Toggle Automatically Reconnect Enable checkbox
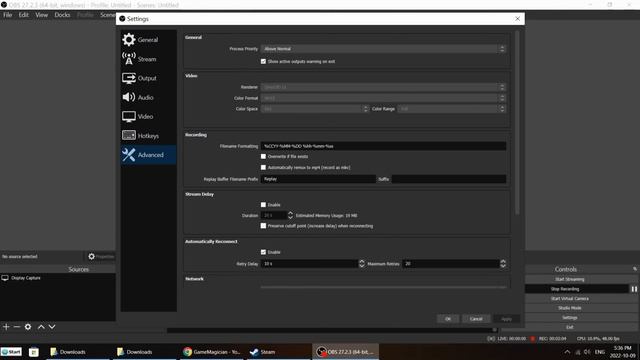Viewport: 640px width, 360px height. tap(263, 252)
